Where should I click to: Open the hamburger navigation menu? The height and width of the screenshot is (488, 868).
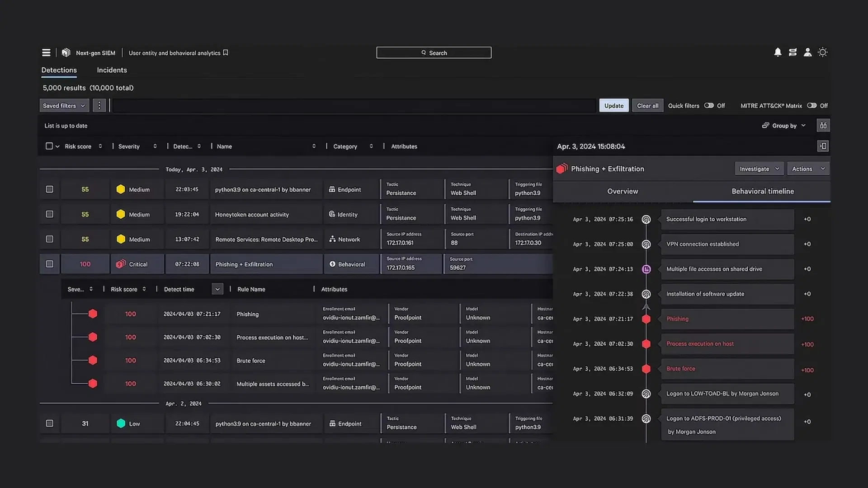click(x=46, y=53)
